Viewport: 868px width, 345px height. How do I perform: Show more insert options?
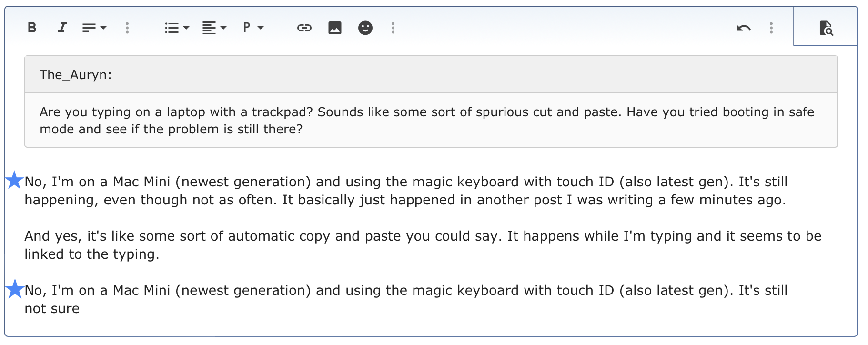pos(393,28)
